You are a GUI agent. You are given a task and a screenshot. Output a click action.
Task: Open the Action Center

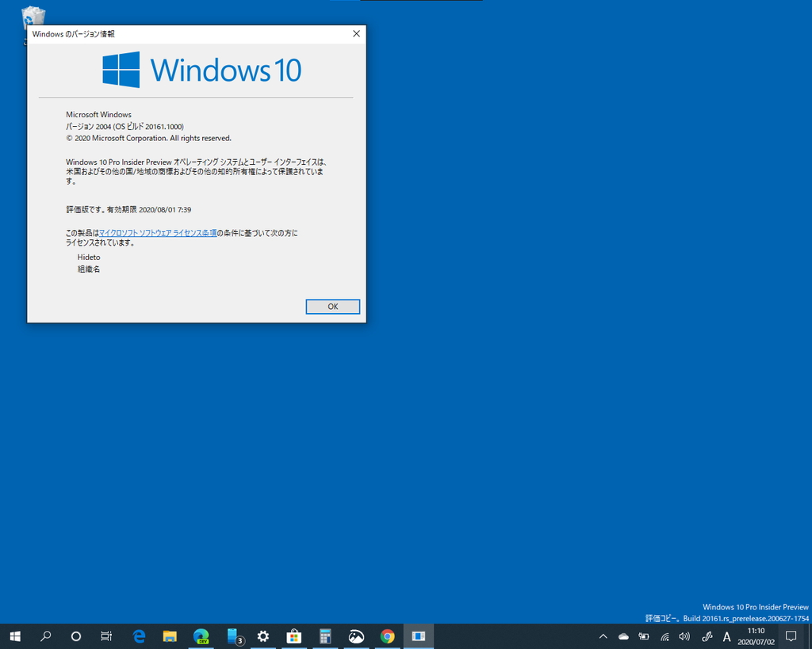791,636
